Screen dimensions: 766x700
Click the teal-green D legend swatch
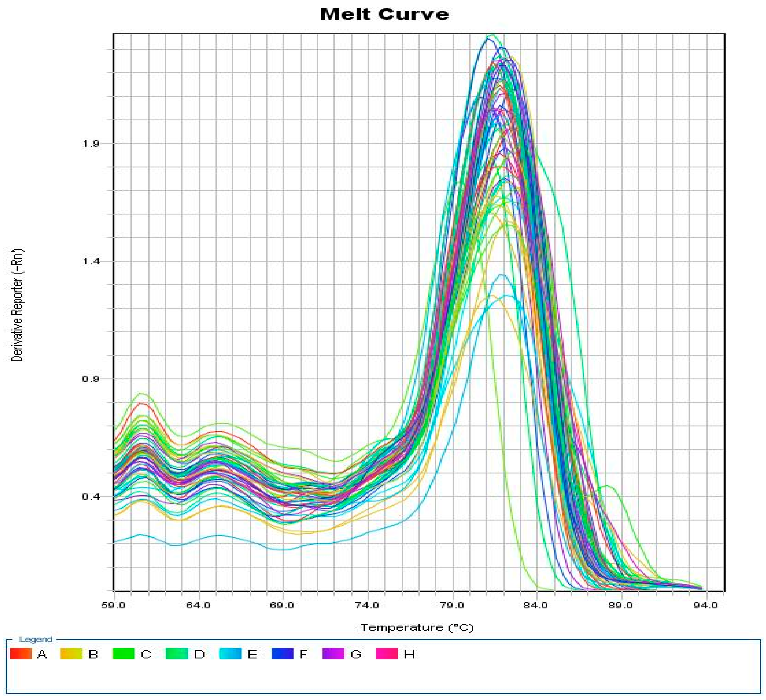[x=177, y=654]
